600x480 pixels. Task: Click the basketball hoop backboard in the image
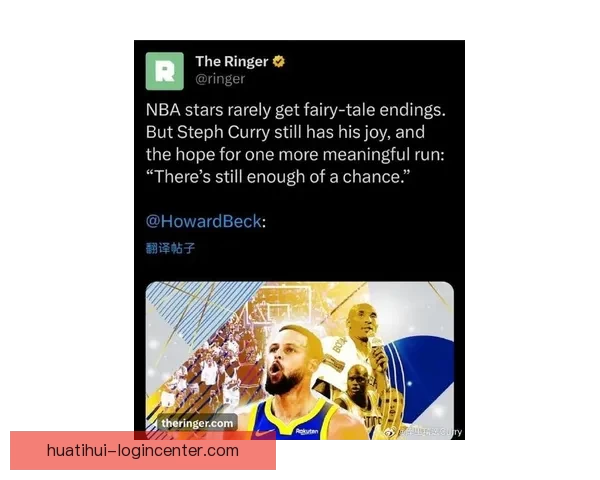click(281, 302)
